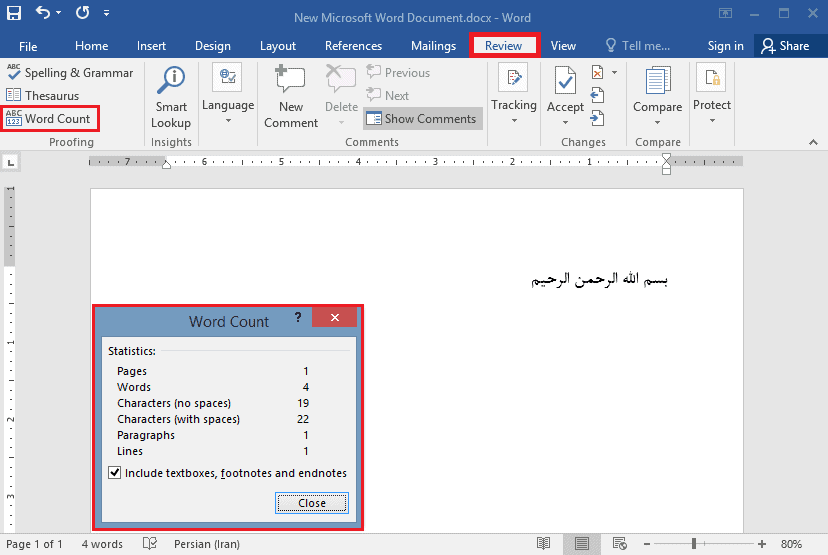Switch to the View tab

tap(563, 46)
